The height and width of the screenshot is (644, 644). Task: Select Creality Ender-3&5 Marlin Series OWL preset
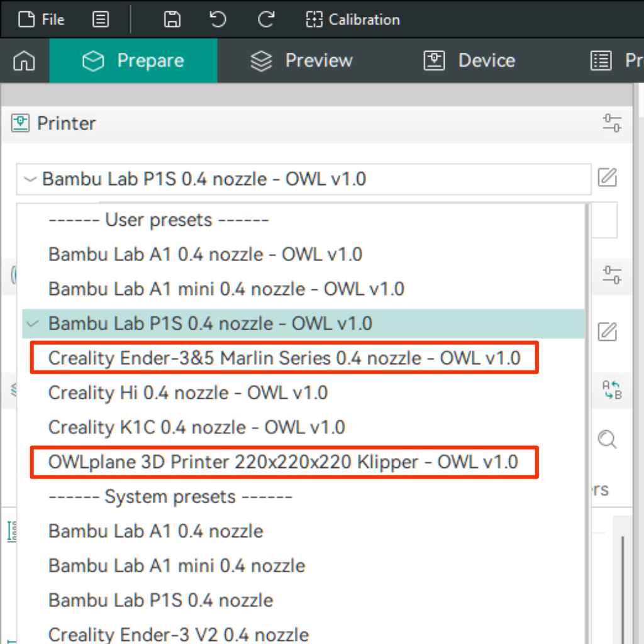click(284, 358)
